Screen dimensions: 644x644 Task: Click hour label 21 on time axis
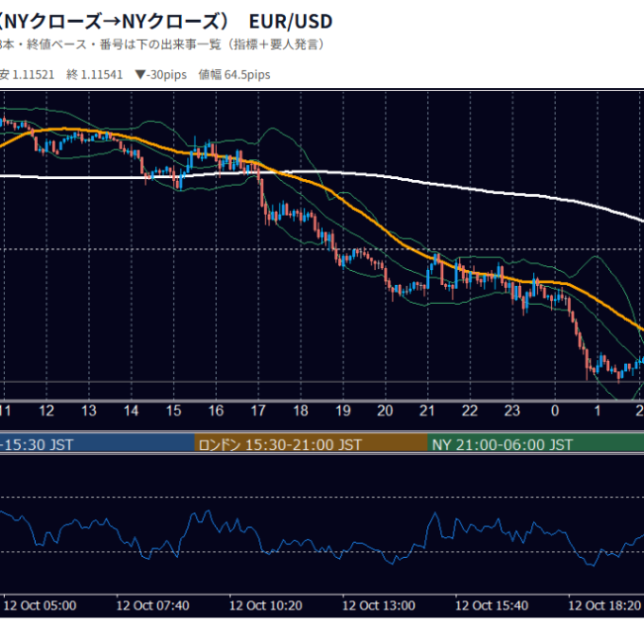427,411
